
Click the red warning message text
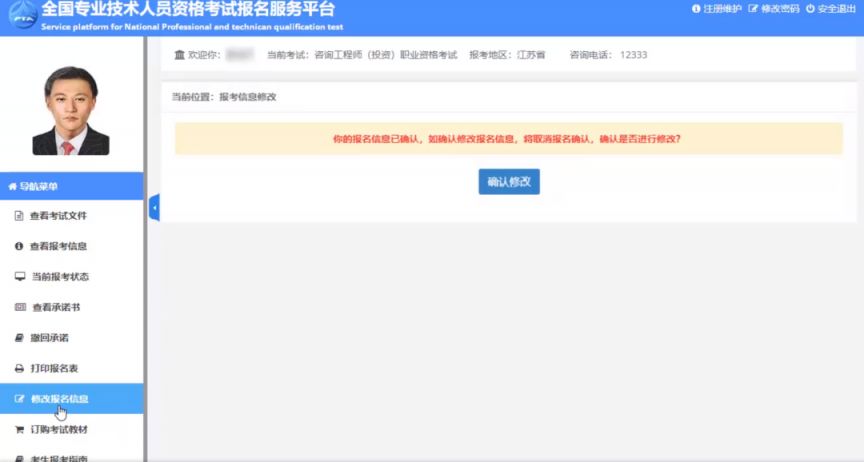[x=506, y=139]
